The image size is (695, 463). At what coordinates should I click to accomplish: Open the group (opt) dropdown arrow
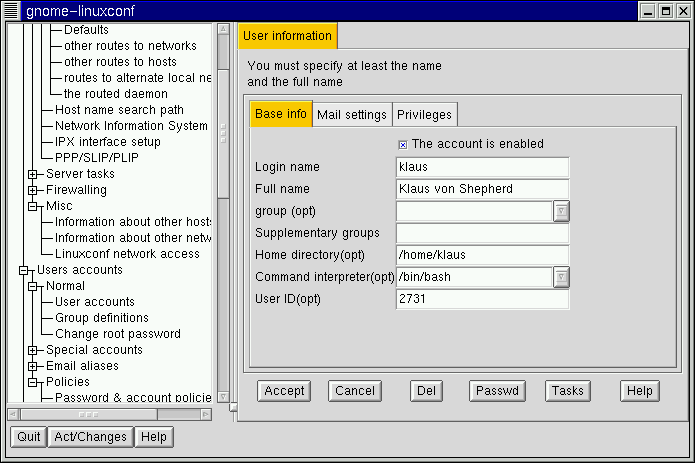click(561, 211)
